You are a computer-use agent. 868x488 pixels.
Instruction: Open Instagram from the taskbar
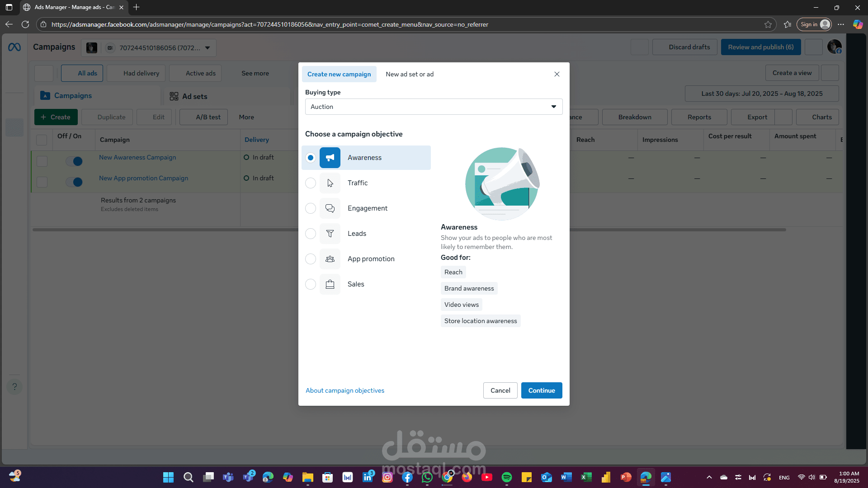(x=387, y=477)
